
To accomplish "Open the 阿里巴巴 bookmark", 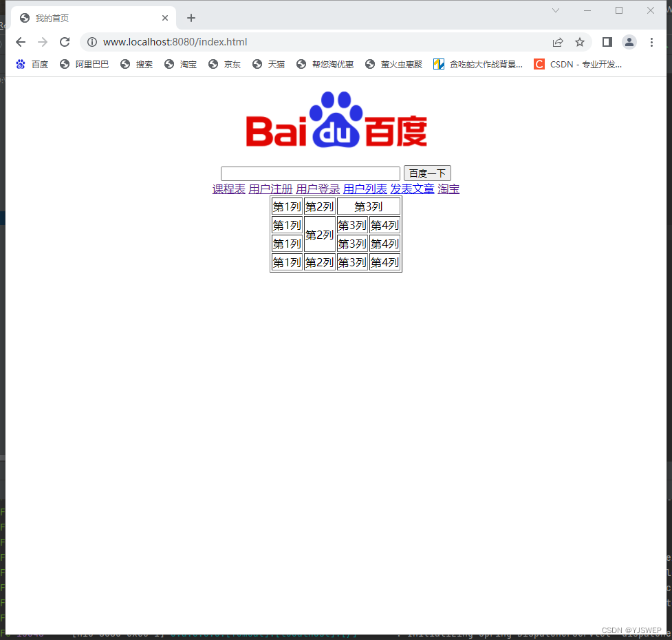I will [85, 64].
